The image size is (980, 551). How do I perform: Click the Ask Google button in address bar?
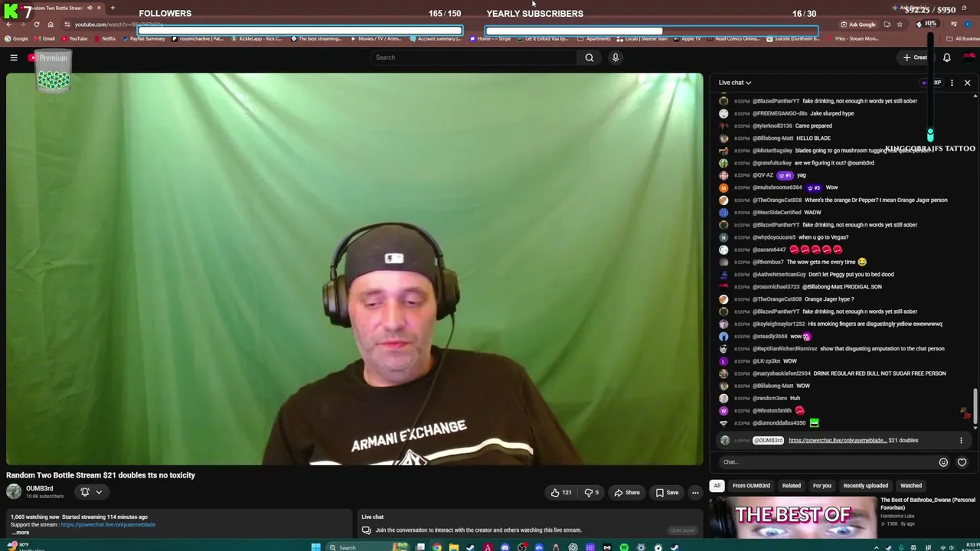[x=857, y=24]
